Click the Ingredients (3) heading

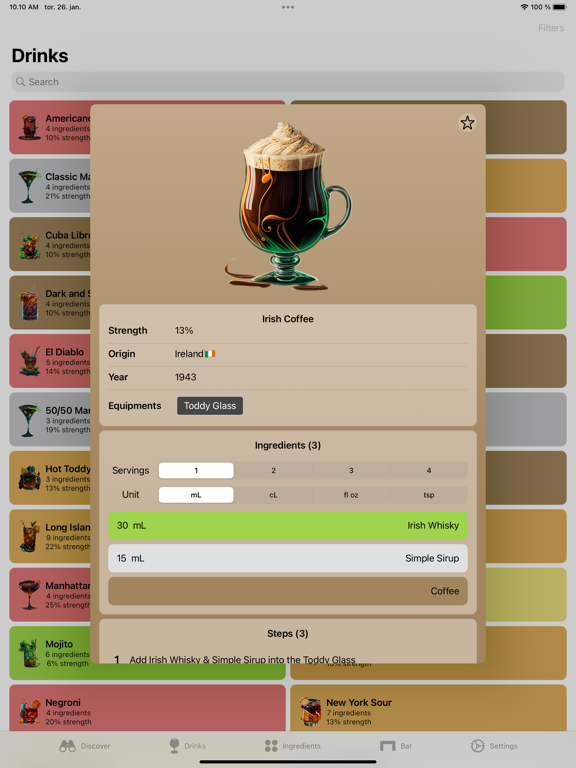288,445
